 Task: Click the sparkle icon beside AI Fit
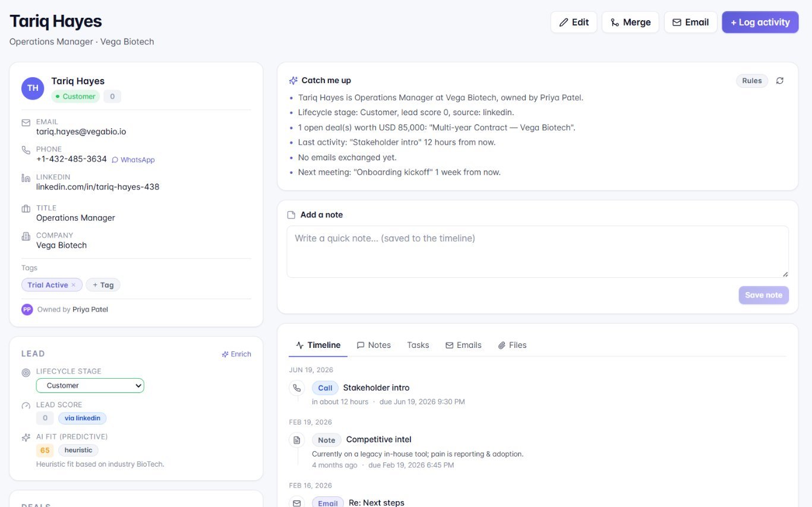(26, 438)
